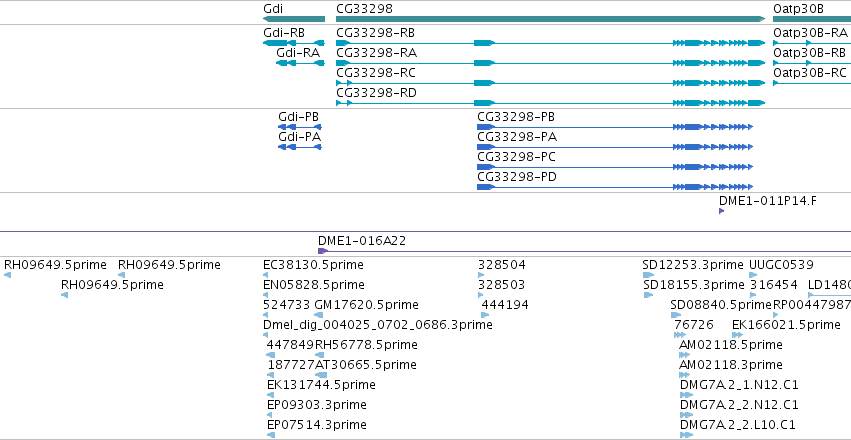Click the Gdi-PB protein label

[x=299, y=117]
